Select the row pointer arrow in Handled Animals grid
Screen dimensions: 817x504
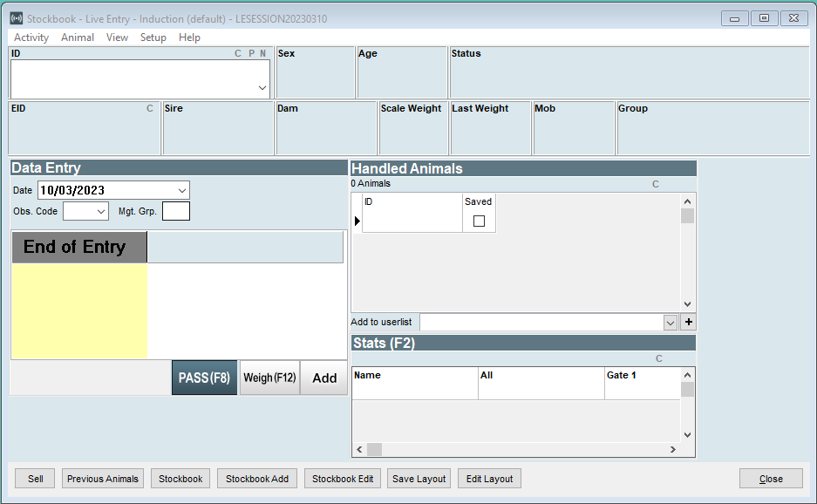click(x=357, y=221)
